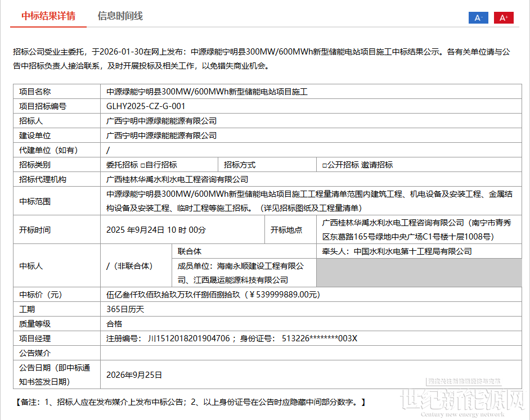Click project number GLHY2025-CZ-G-001

tap(146, 106)
